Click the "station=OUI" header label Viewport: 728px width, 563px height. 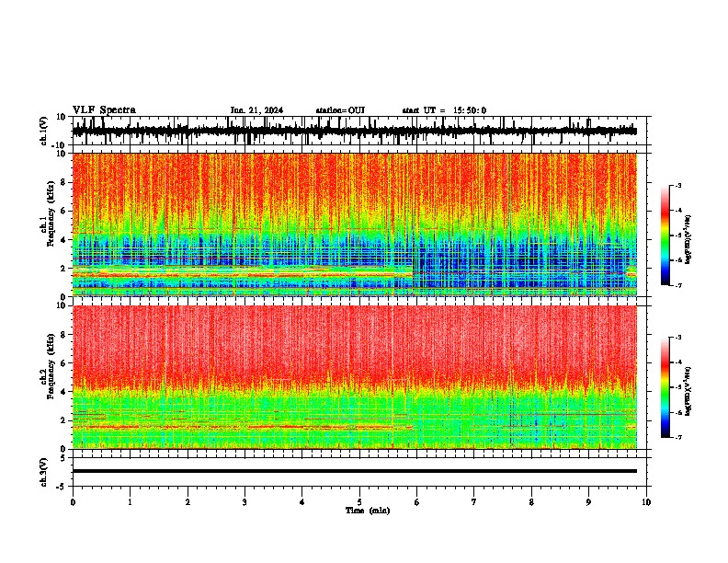[340, 110]
